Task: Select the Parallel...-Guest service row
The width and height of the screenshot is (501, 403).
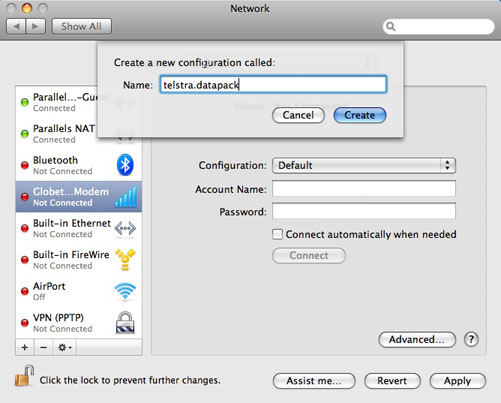Action: pyautogui.click(x=57, y=102)
